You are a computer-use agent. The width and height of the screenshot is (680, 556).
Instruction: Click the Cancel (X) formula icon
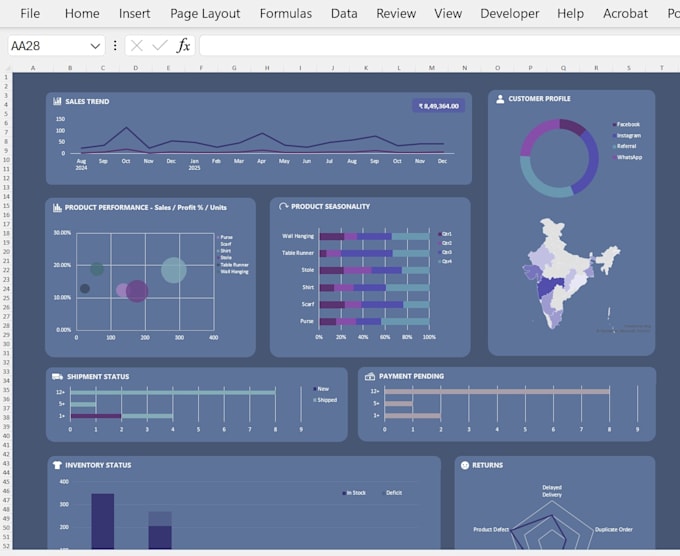(137, 46)
